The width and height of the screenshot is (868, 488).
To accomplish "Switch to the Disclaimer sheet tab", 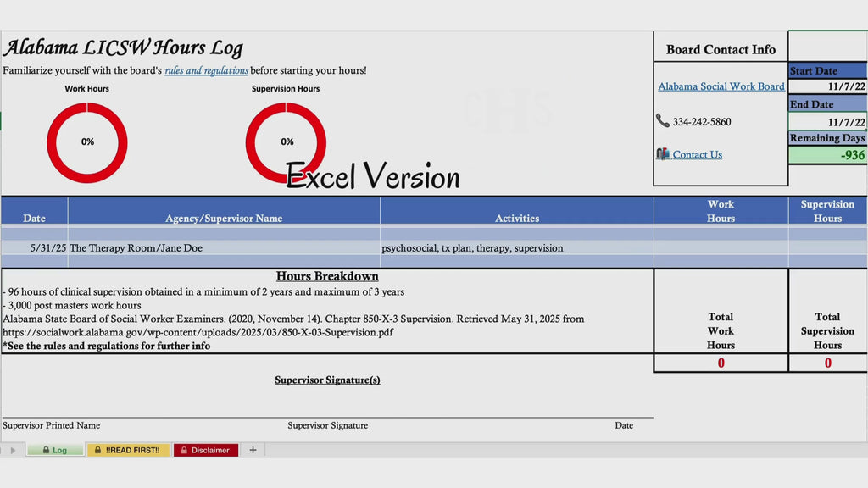I will [x=205, y=450].
